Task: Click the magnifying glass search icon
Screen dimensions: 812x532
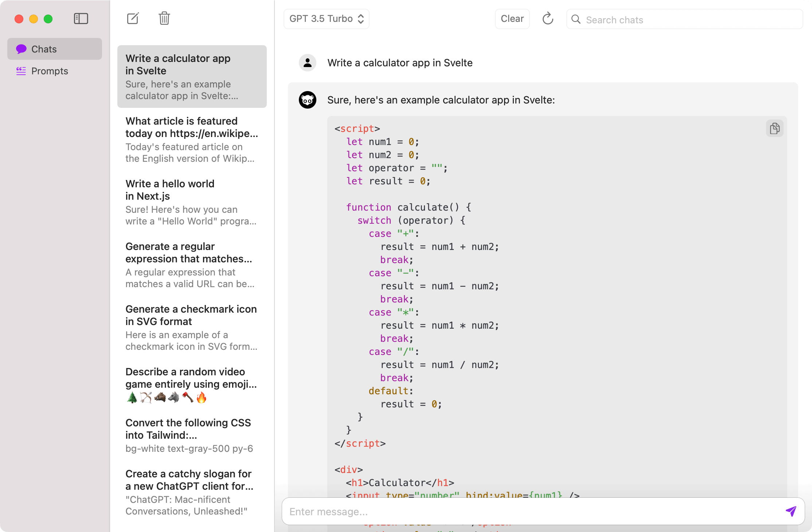Action: pos(576,19)
